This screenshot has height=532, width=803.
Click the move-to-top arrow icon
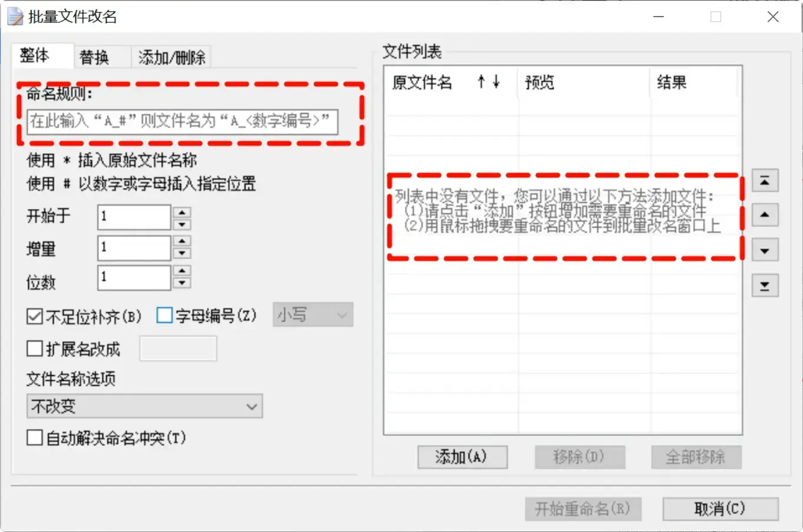(765, 180)
